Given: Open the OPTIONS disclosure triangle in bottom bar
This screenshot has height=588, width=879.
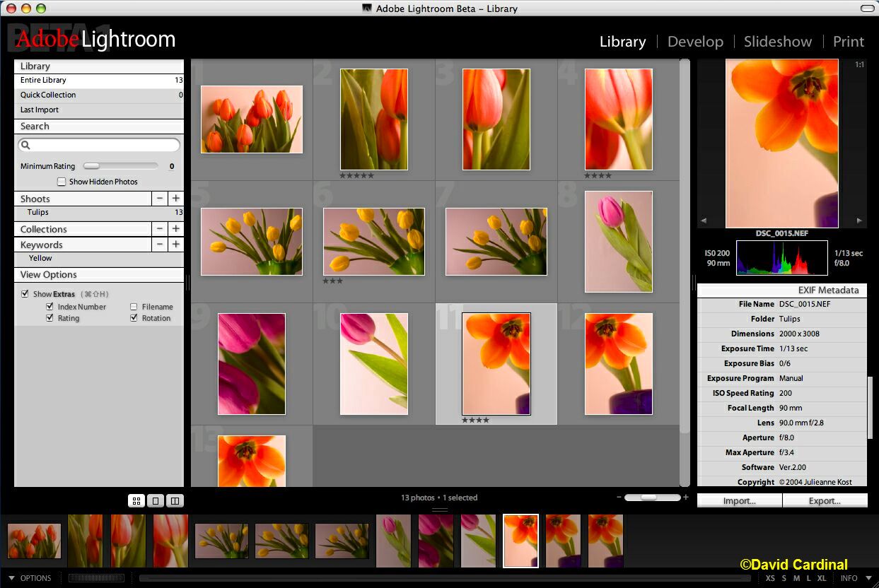Looking at the screenshot, I should 12,578.
